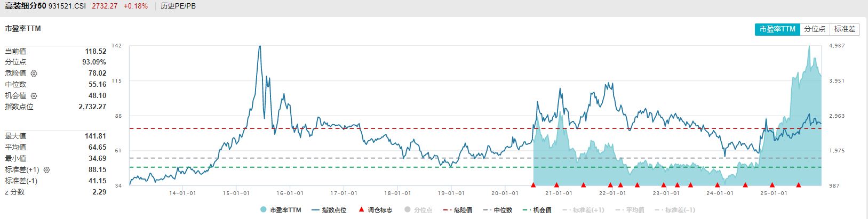This screenshot has width=868, height=219.
Task: Open the 历史PE/PB link
Action: pos(178,6)
